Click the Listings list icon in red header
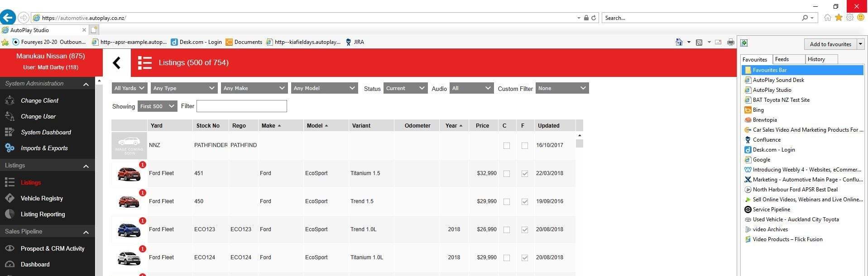 (145, 62)
